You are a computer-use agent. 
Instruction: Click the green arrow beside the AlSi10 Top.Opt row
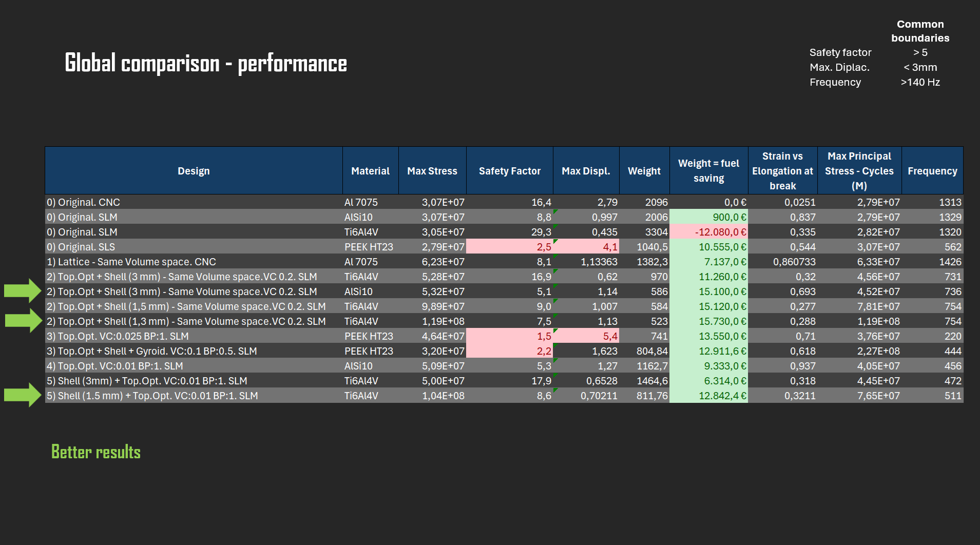tap(23, 291)
